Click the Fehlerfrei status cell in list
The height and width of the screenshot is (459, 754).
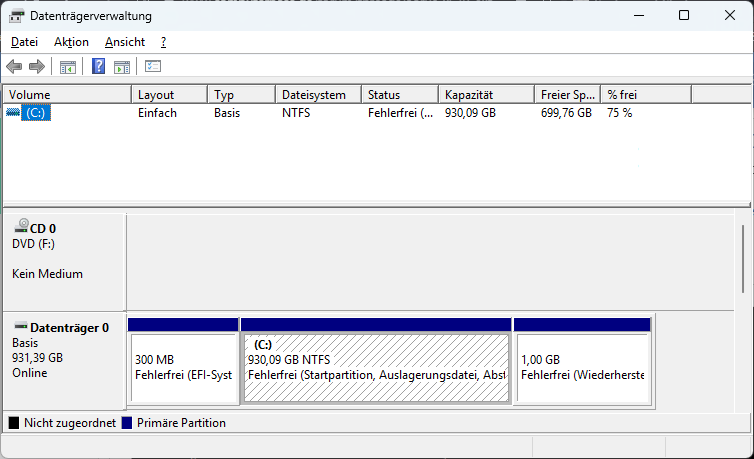[x=400, y=113]
